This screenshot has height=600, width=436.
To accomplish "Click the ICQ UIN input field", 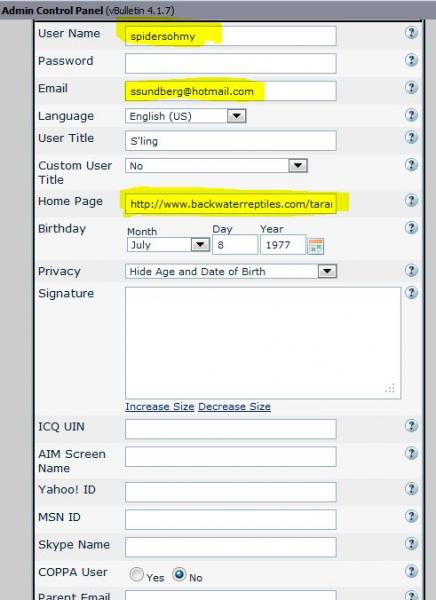I will [x=231, y=429].
